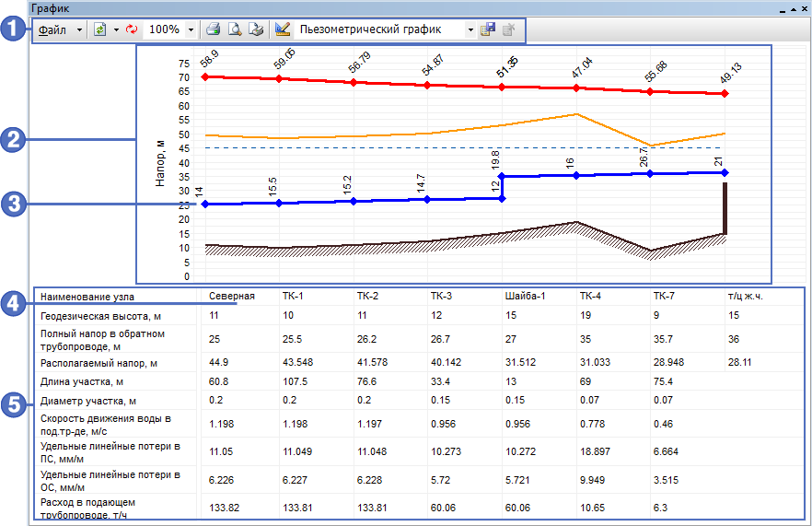Click the delete template icon in toolbar
Viewport: 812px width, 526px height.
pos(508,29)
